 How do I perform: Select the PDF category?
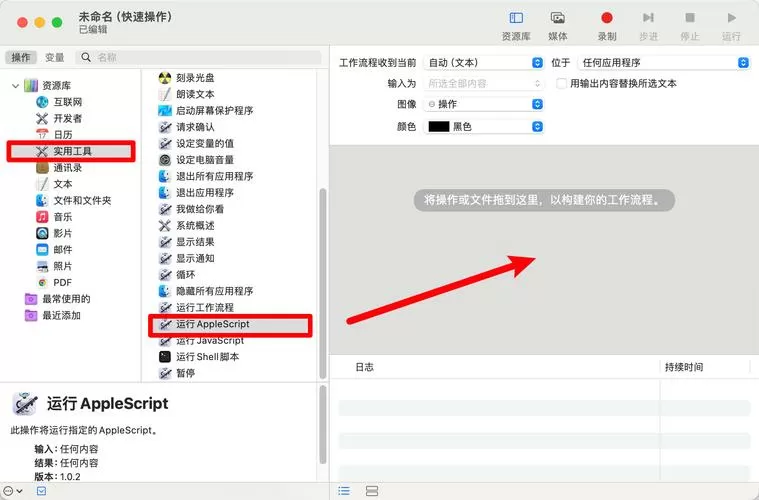54,282
